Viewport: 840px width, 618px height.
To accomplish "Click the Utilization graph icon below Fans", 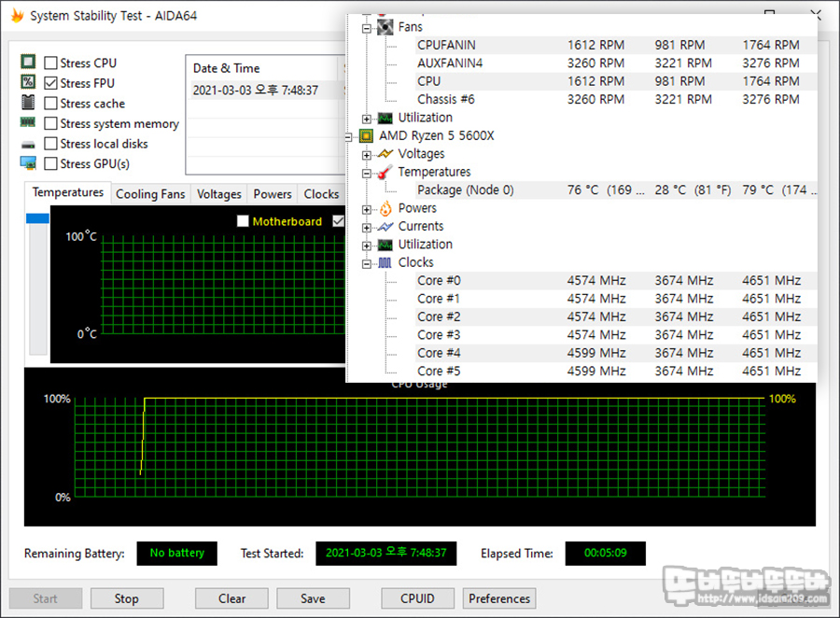I will (385, 118).
